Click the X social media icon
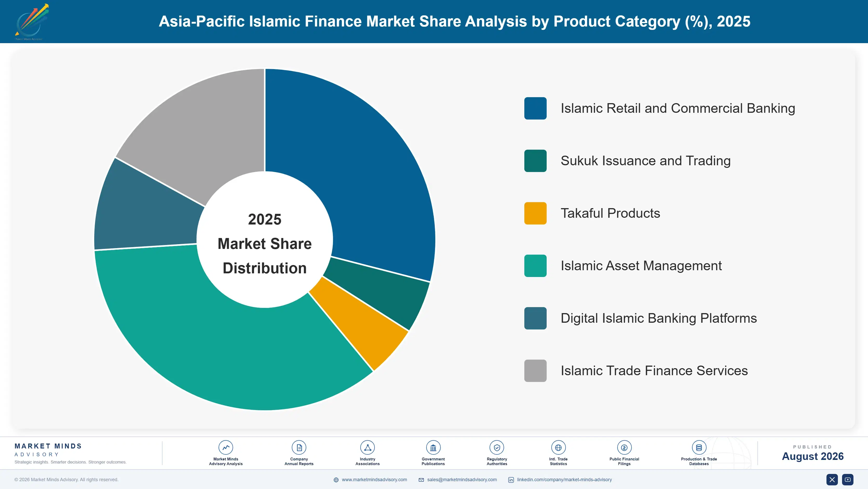868x489 pixels. tap(832, 480)
